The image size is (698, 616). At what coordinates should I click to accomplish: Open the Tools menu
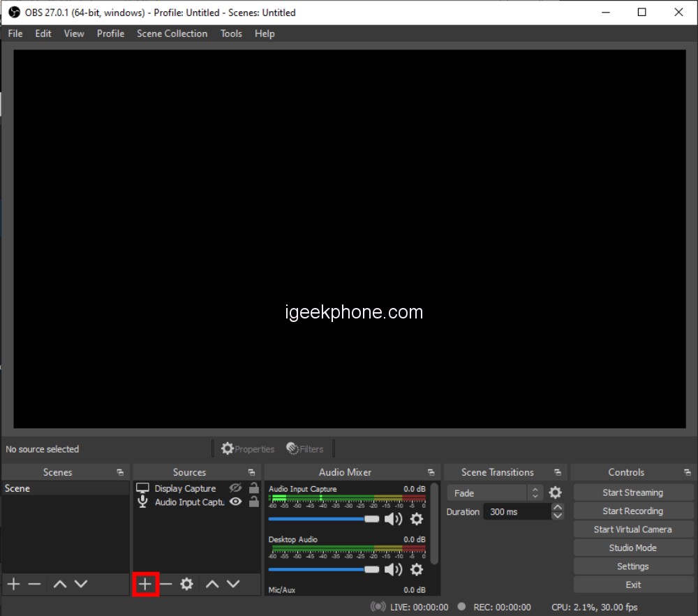coord(231,34)
